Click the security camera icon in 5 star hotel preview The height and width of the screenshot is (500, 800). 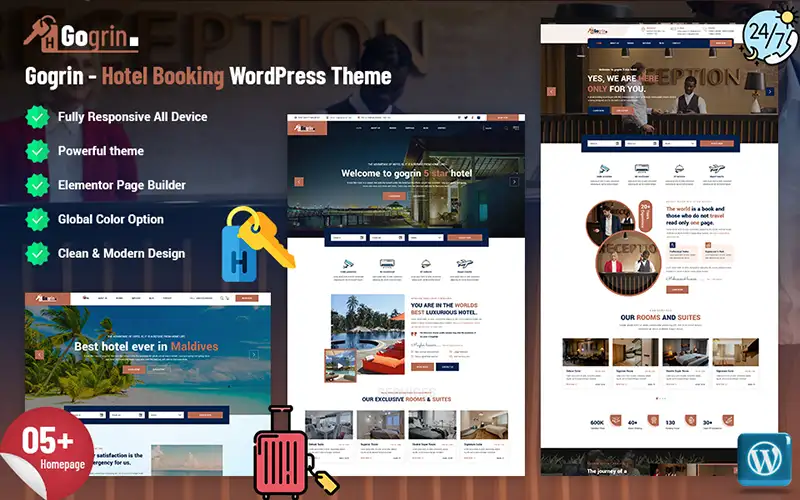click(x=348, y=264)
